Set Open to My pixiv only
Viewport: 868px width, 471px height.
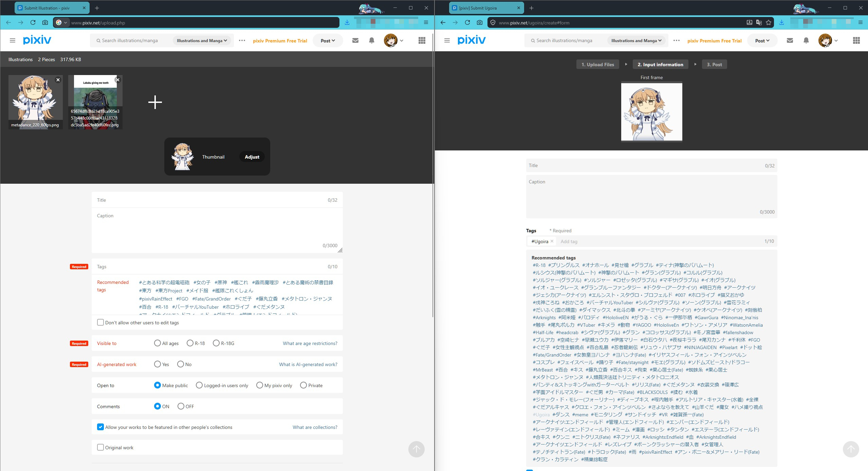[x=260, y=385]
